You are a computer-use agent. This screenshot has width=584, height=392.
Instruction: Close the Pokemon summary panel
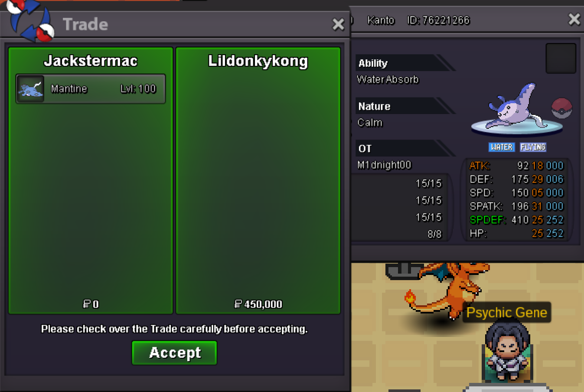pos(574,19)
